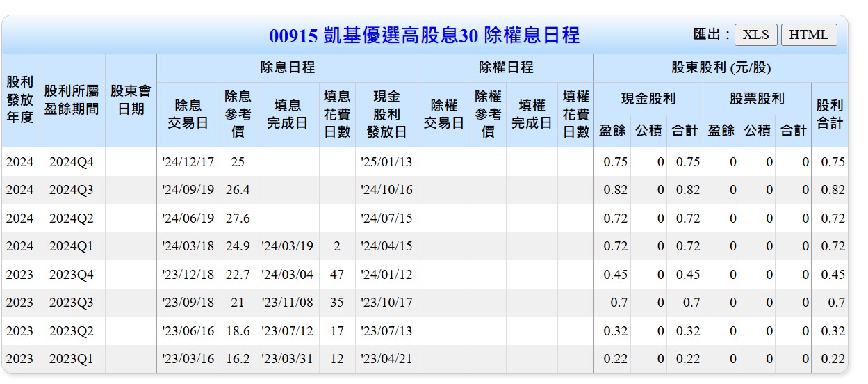The image size is (868, 384).
Task: Click payment date '24/07/15
Action: [386, 218]
